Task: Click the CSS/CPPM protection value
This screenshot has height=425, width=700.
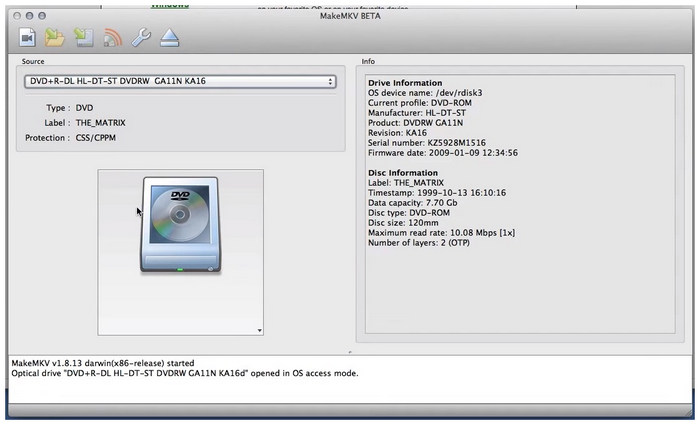Action: click(x=96, y=138)
